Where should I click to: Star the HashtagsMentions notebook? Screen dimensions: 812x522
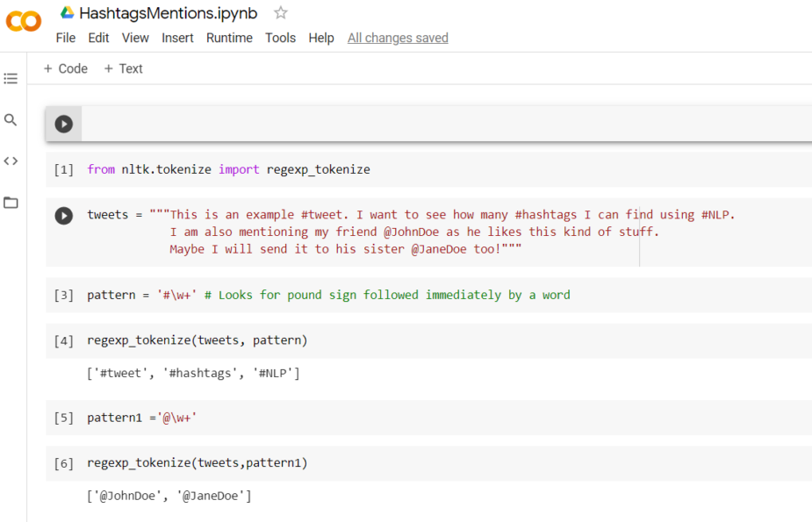(279, 12)
